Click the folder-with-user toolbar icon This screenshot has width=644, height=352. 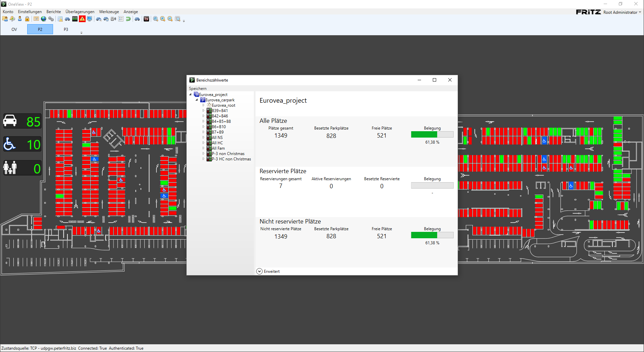click(5, 19)
